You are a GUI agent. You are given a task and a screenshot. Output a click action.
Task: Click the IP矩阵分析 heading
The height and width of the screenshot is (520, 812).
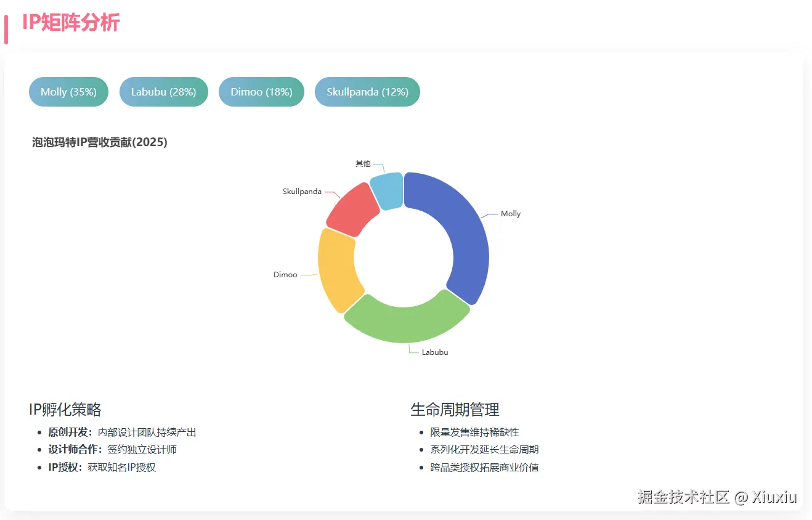71,23
